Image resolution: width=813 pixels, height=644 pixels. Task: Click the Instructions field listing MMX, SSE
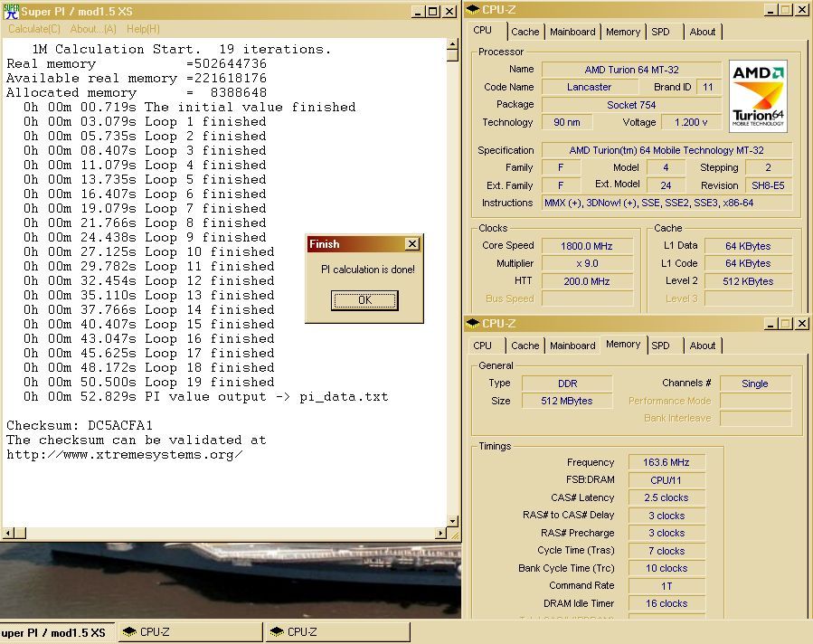click(666, 203)
